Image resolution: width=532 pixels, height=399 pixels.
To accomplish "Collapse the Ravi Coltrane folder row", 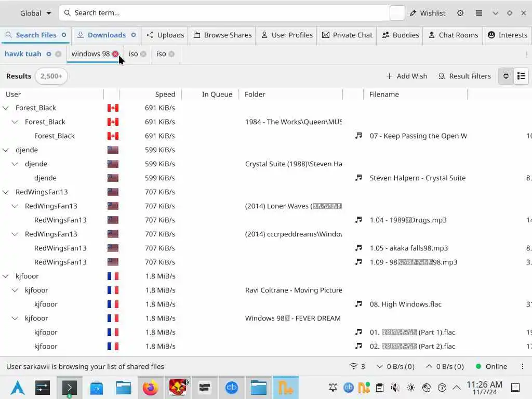I will [15, 290].
